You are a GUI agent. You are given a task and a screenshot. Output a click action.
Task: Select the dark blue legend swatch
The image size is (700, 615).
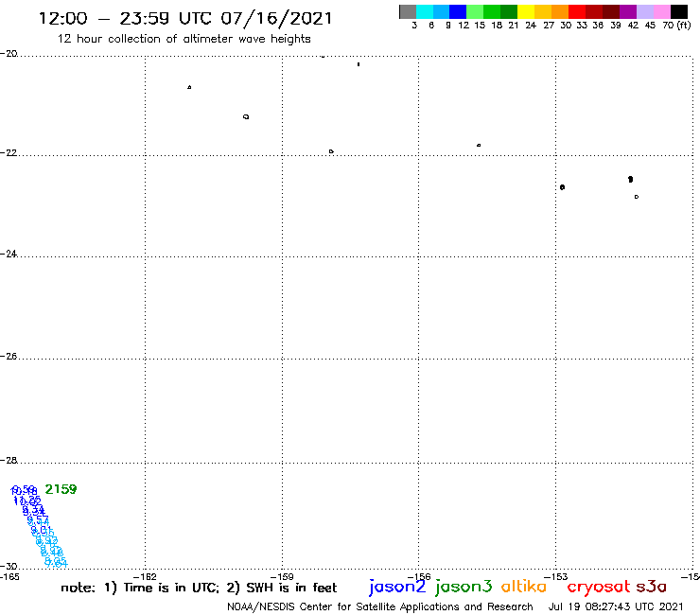pyautogui.click(x=458, y=11)
